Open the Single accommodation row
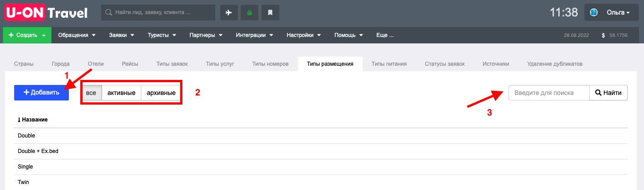This screenshot has height=190, width=644. click(321, 167)
